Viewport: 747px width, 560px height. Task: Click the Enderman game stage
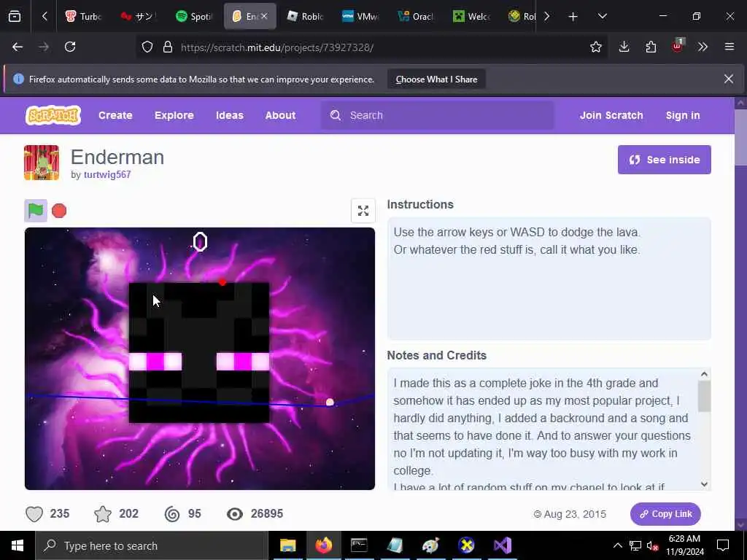tap(200, 359)
